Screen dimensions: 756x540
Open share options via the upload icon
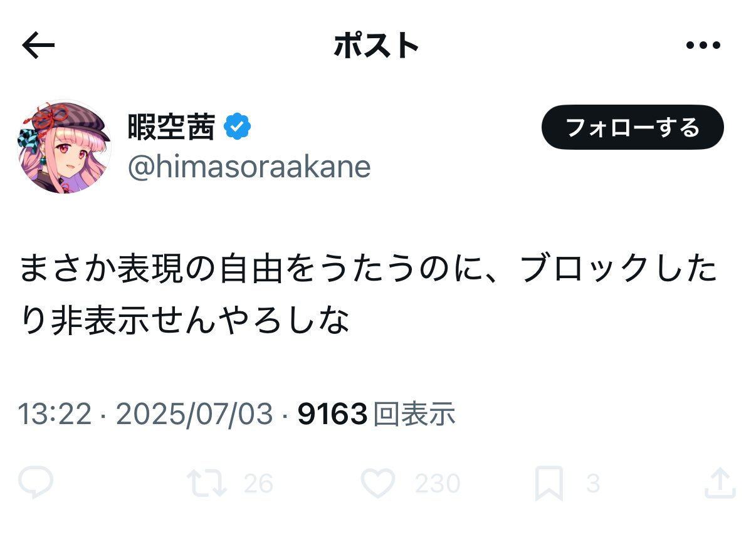[719, 483]
